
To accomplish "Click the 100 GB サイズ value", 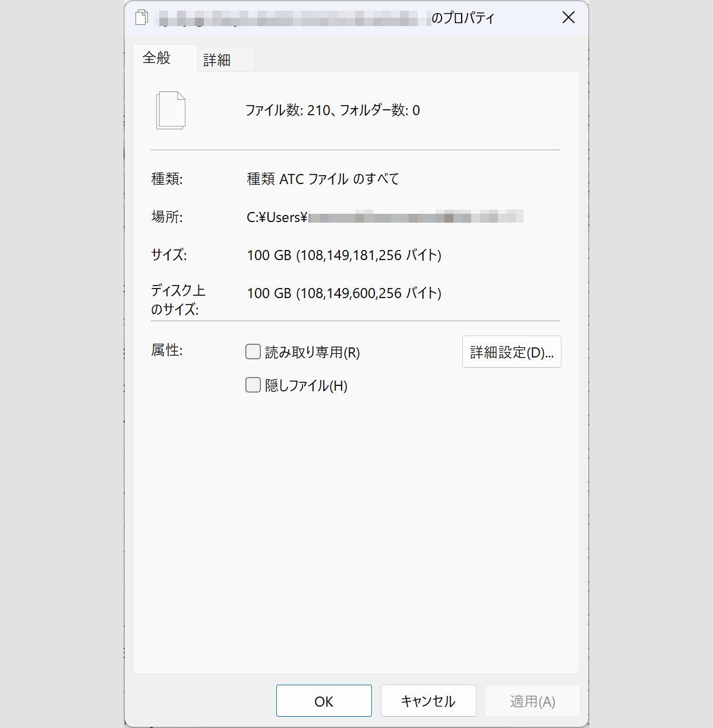I will coord(345,255).
